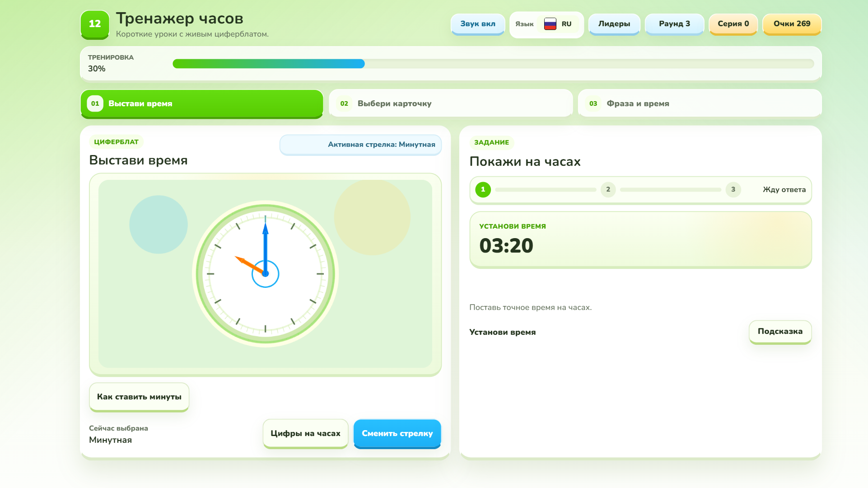Click the target time 03:20
The height and width of the screenshot is (488, 868).
point(506,246)
